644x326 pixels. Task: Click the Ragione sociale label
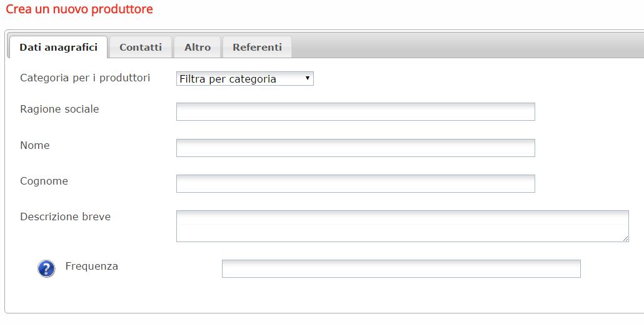(59, 110)
